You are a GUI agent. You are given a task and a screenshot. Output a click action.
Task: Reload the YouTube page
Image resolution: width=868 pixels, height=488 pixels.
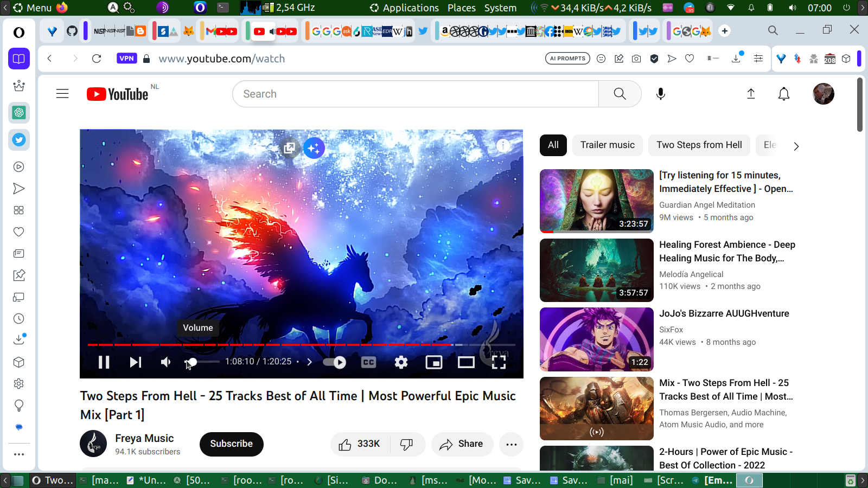pyautogui.click(x=97, y=59)
